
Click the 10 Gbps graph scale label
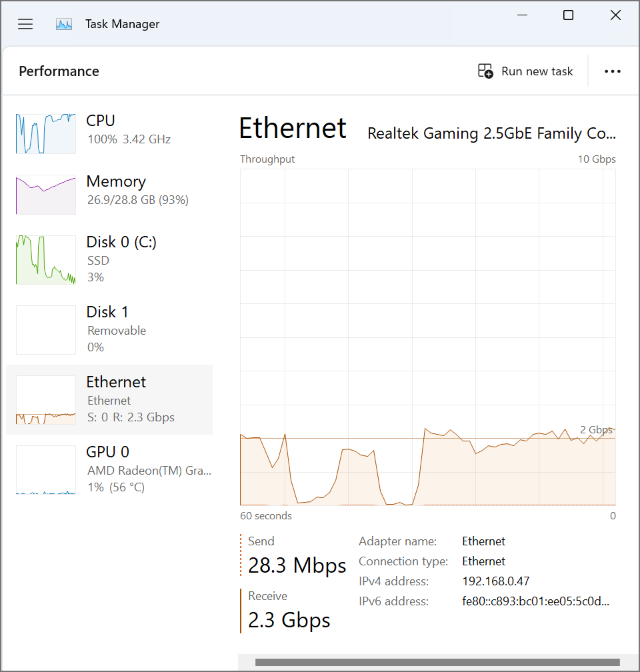click(x=597, y=159)
